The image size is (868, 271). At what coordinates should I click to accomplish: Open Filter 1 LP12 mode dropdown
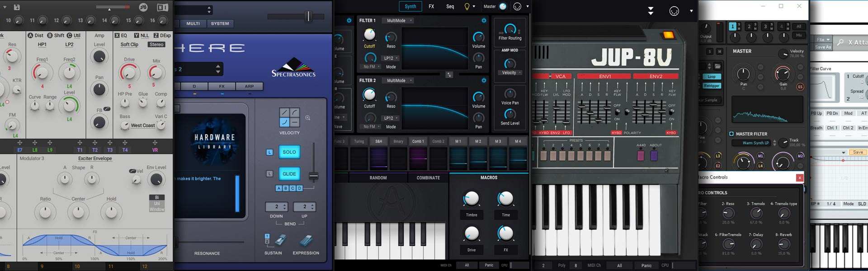pyautogui.click(x=391, y=58)
